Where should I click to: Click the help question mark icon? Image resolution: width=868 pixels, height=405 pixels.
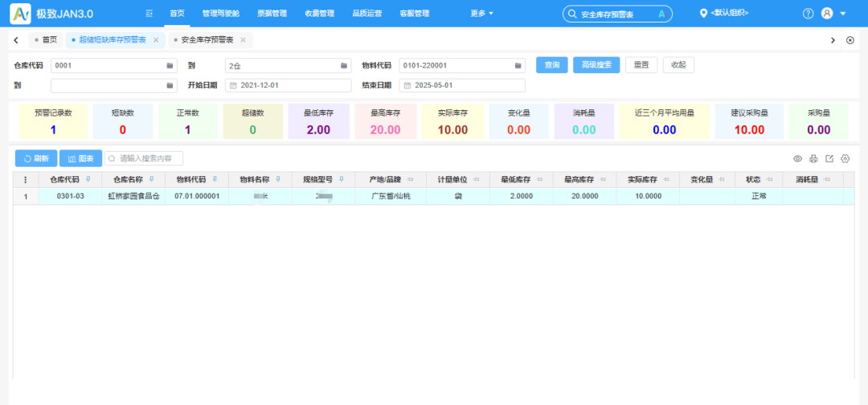(808, 14)
